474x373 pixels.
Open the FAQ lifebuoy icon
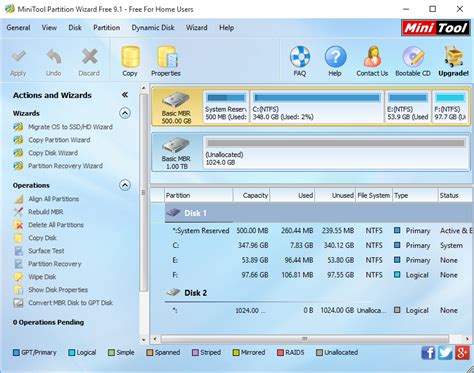coord(300,56)
